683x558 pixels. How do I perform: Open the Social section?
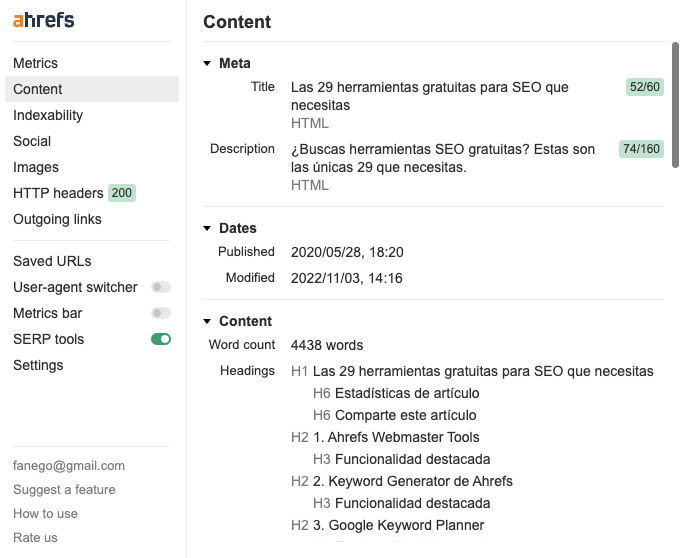pyautogui.click(x=32, y=141)
